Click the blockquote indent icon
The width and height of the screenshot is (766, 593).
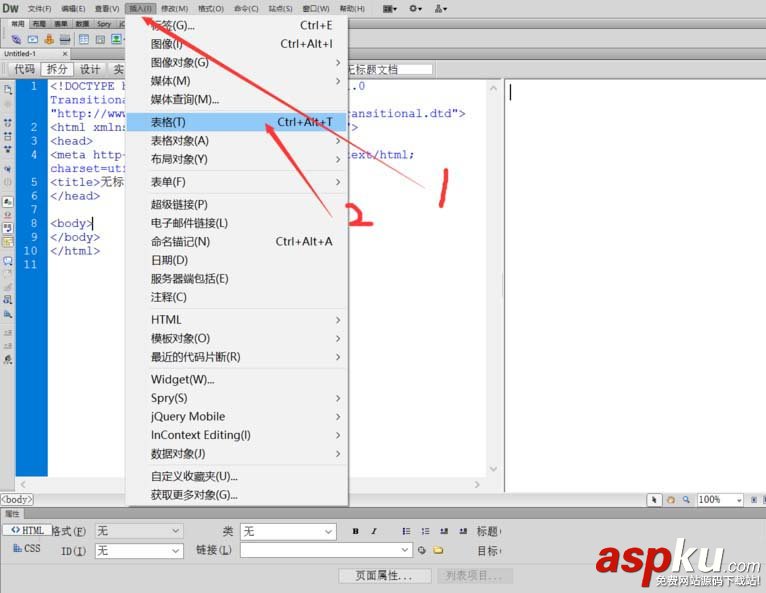pos(463,531)
